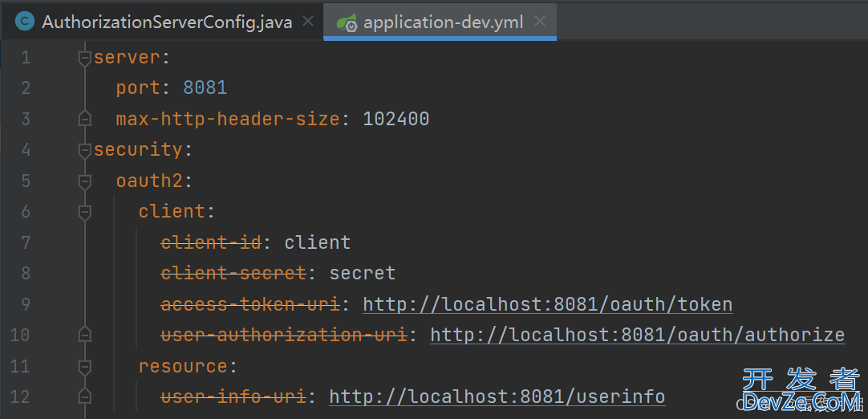Click the client-id value 'client'
868x419 pixels.
tap(317, 242)
